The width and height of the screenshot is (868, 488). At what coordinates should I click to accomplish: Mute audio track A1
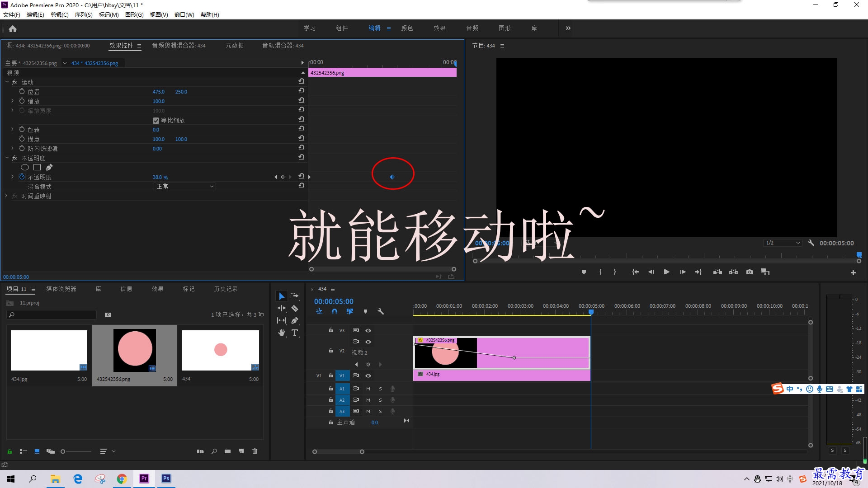tap(368, 389)
